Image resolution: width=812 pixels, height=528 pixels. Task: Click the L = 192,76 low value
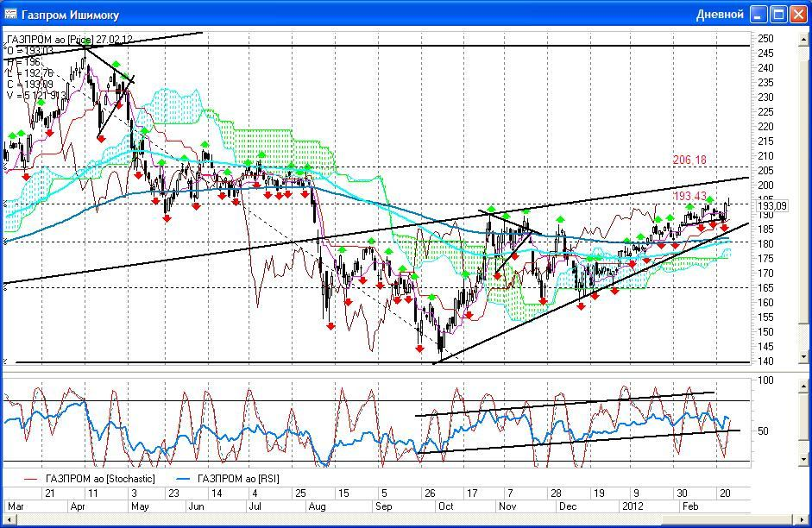[x=30, y=73]
